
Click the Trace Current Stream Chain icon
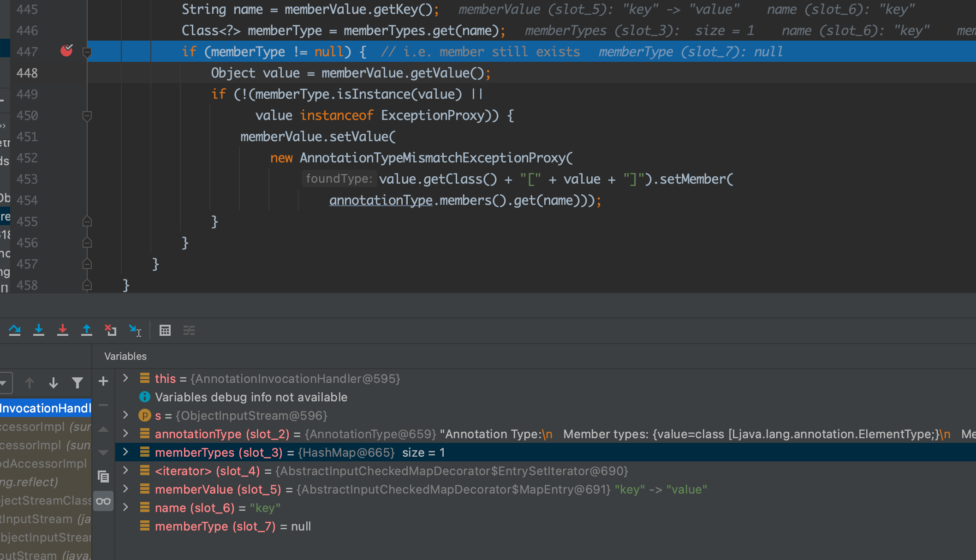(189, 330)
